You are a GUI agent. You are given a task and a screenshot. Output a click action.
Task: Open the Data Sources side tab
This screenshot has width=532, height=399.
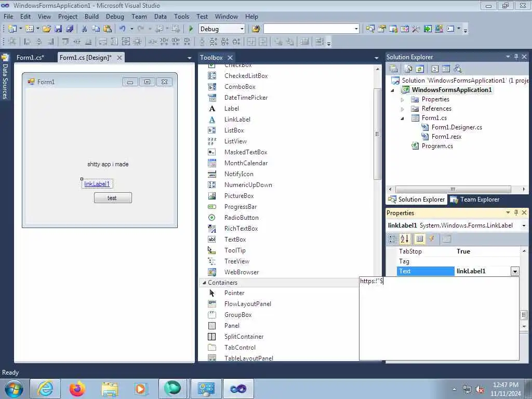(x=5, y=77)
